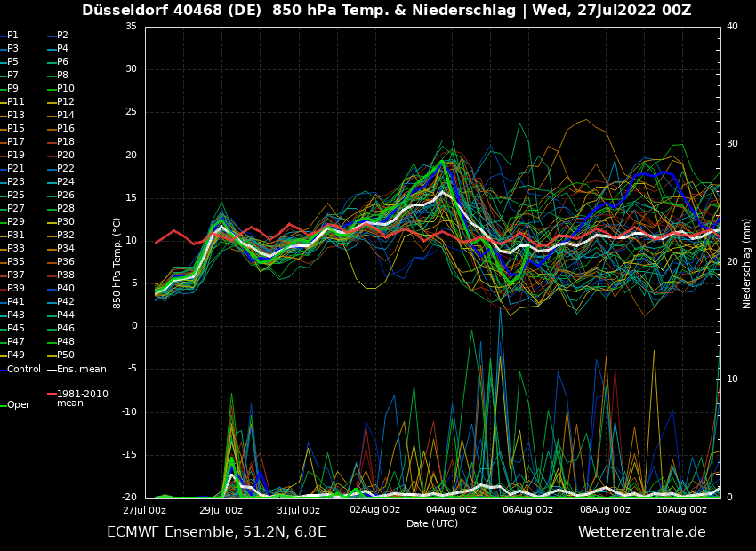Click the chart title for Düsseldorf 40468
The width and height of the screenshot is (756, 551).
point(386,11)
